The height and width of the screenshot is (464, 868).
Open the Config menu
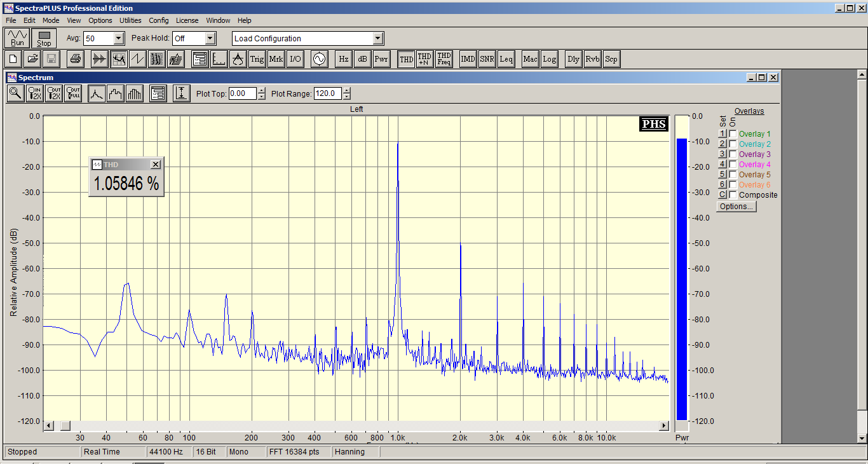159,20
